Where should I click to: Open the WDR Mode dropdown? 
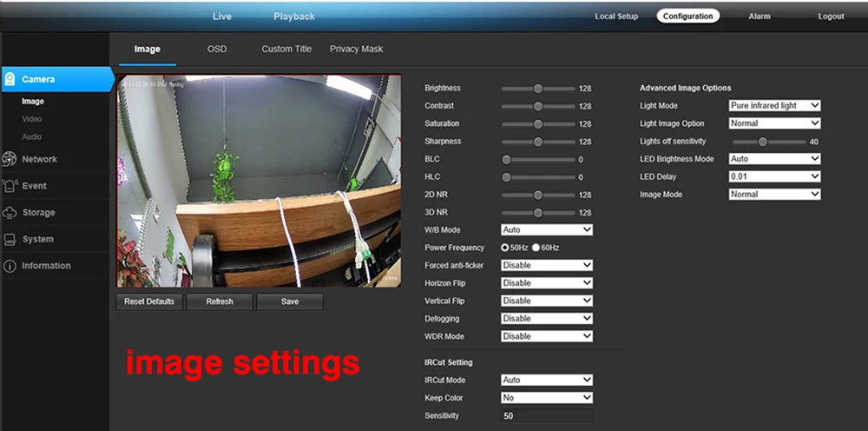pyautogui.click(x=546, y=336)
